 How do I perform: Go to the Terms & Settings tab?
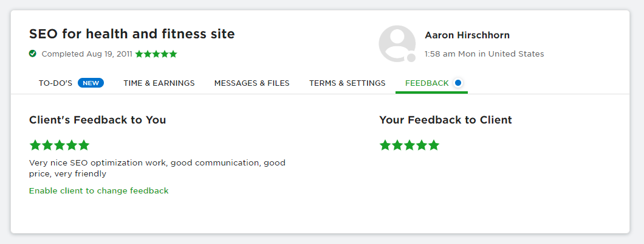click(x=347, y=83)
